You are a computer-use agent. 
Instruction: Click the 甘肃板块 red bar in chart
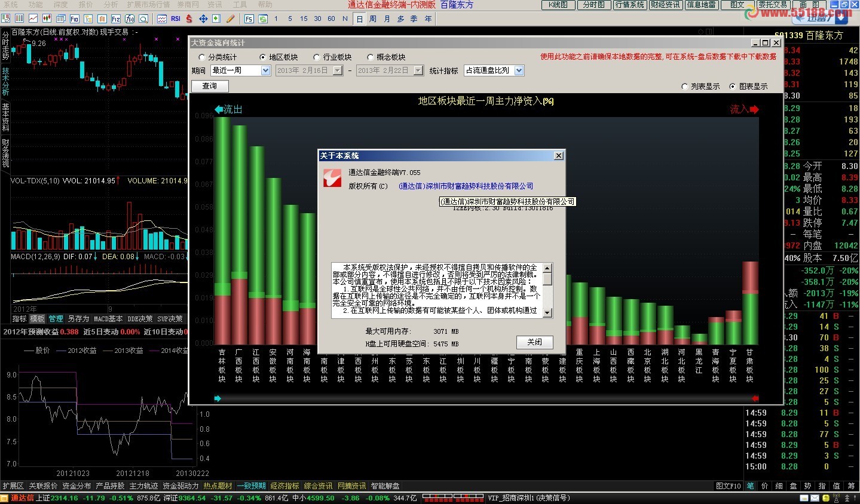pyautogui.click(x=750, y=276)
